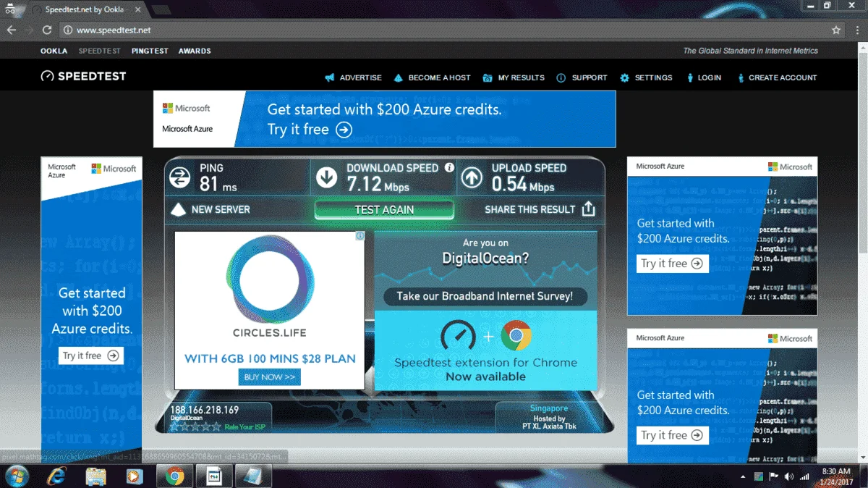Viewport: 868px width, 488px height.
Task: Open the SPEEDTEST top nav link
Action: 99,51
